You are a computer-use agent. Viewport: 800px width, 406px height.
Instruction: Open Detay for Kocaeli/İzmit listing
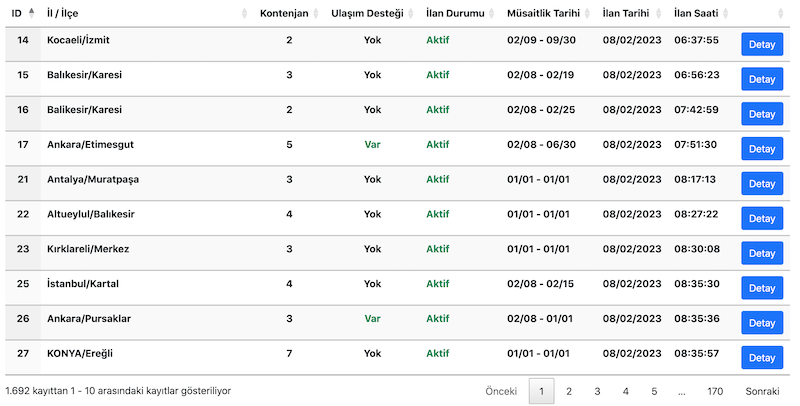coord(762,45)
